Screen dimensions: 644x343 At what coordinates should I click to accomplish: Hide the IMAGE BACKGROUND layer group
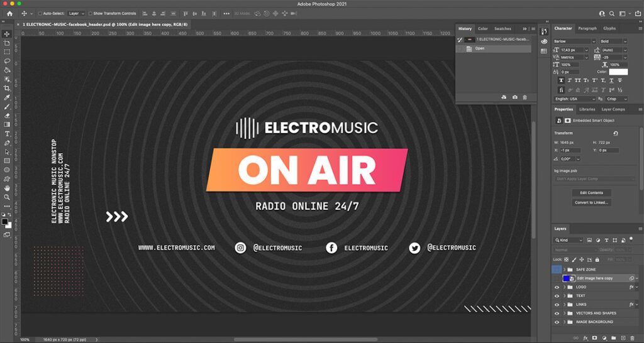pyautogui.click(x=557, y=322)
